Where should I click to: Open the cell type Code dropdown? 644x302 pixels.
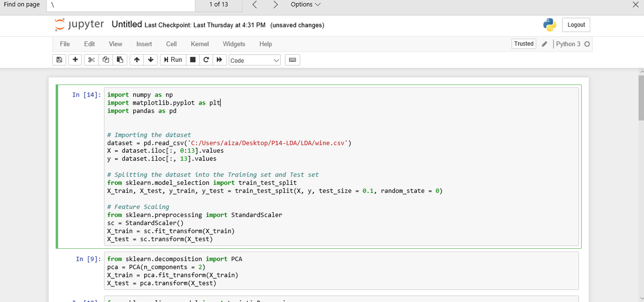click(x=255, y=60)
